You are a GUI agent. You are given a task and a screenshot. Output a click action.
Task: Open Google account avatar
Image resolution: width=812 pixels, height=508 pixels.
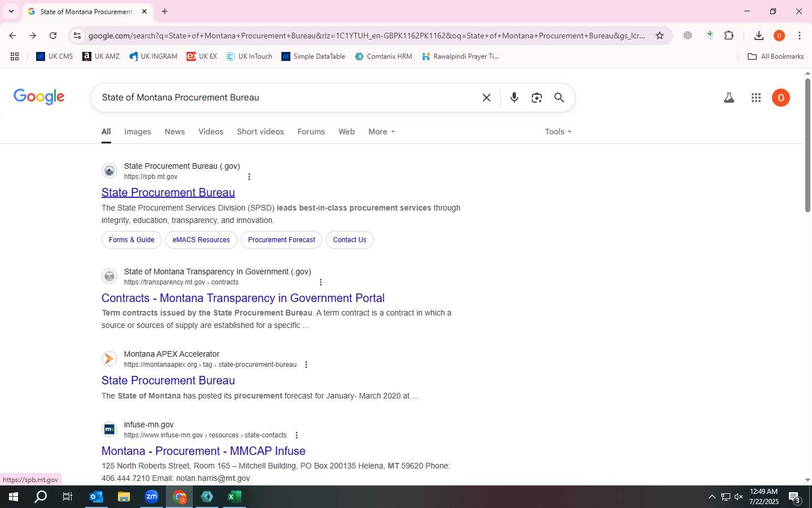coord(781,98)
